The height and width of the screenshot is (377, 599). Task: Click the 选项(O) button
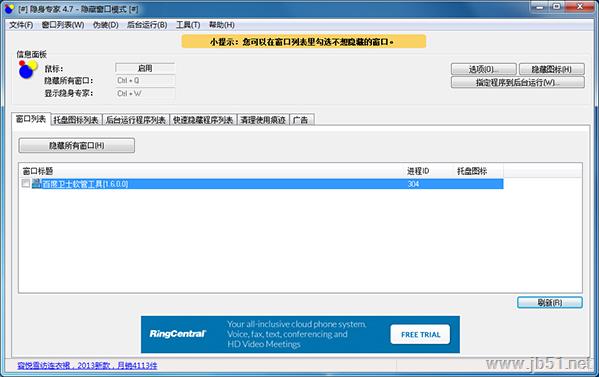484,69
